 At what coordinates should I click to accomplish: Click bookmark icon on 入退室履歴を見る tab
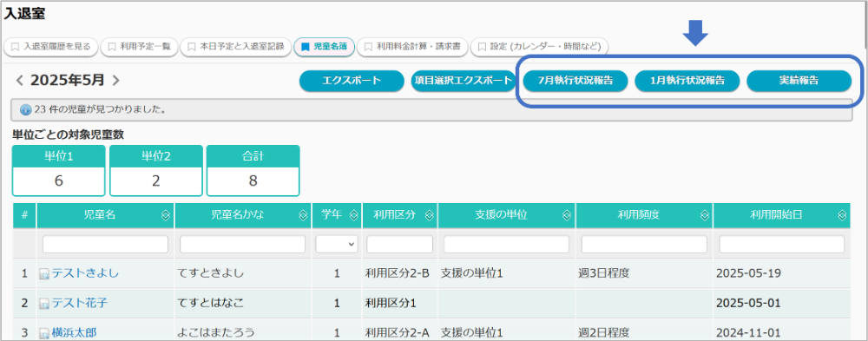coord(16,47)
